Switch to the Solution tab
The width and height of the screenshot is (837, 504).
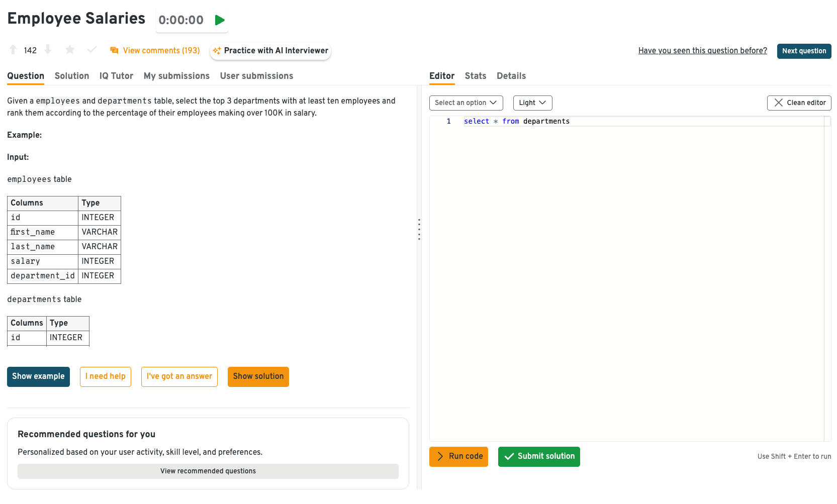pyautogui.click(x=72, y=76)
